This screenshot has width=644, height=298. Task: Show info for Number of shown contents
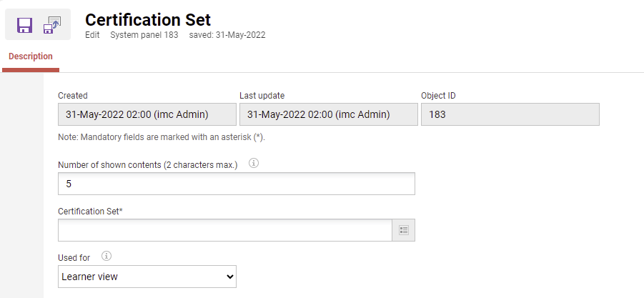pyautogui.click(x=253, y=163)
